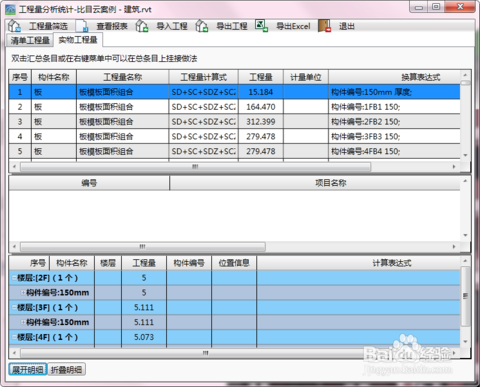
Task: Select the 实物工程量 tab
Action: pos(78,40)
